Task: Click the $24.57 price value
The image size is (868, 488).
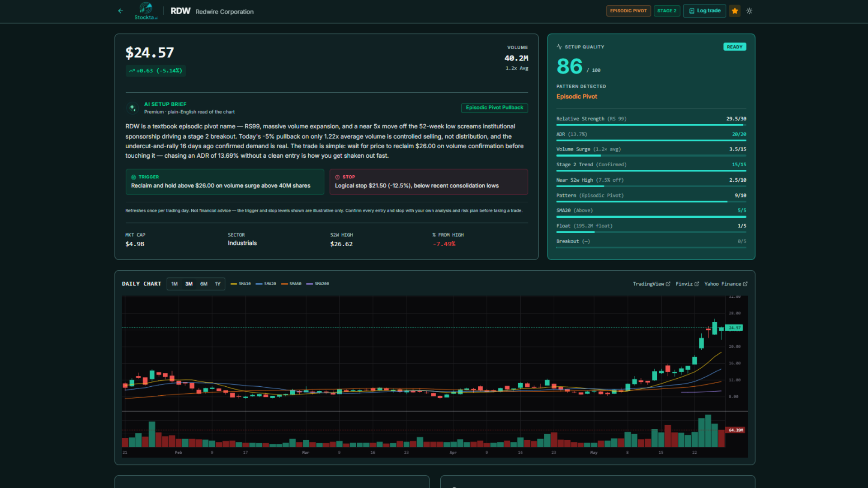Action: [150, 53]
